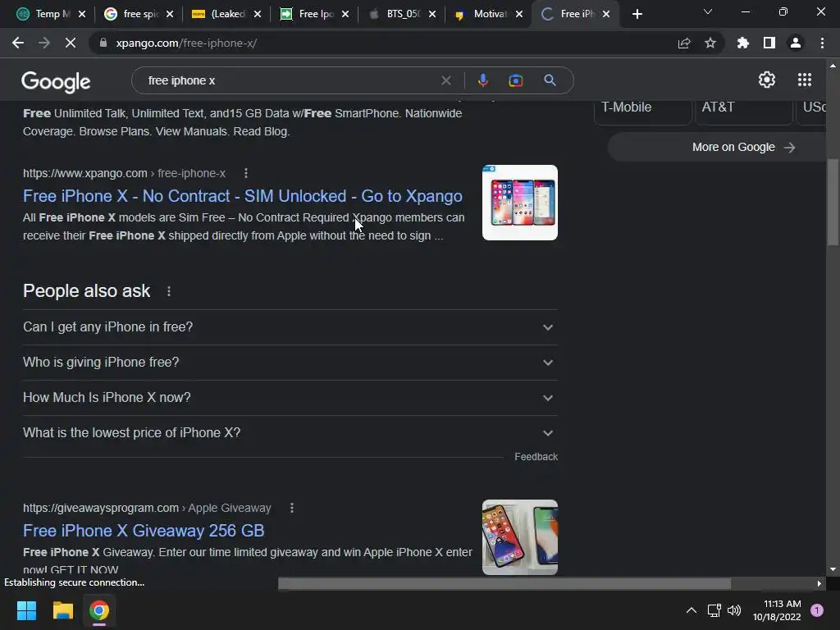Open options for the xpango result
840x630 pixels.
[x=246, y=173]
